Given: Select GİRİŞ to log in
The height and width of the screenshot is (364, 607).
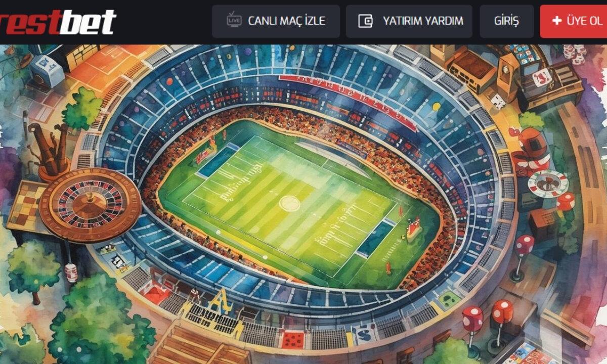Looking at the screenshot, I should 506,21.
